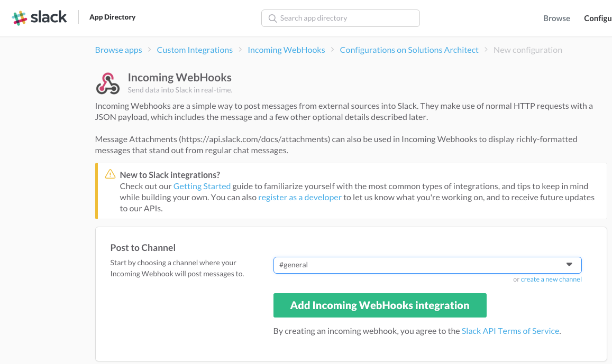Follow the register as a developer link
This screenshot has height=364, width=612.
[300, 197]
